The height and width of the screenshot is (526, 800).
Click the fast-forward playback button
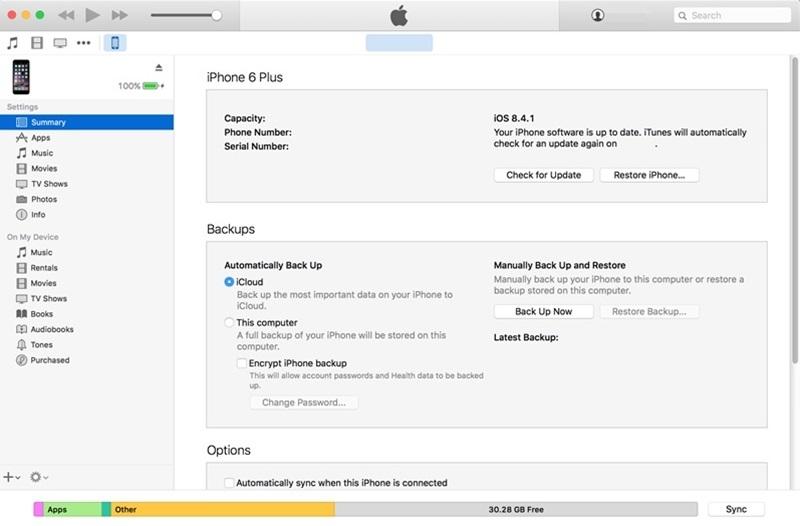(120, 15)
